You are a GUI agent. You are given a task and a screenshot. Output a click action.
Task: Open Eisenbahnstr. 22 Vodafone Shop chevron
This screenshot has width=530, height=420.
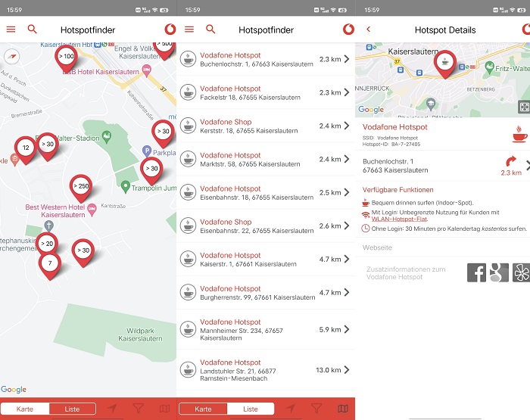(x=347, y=226)
